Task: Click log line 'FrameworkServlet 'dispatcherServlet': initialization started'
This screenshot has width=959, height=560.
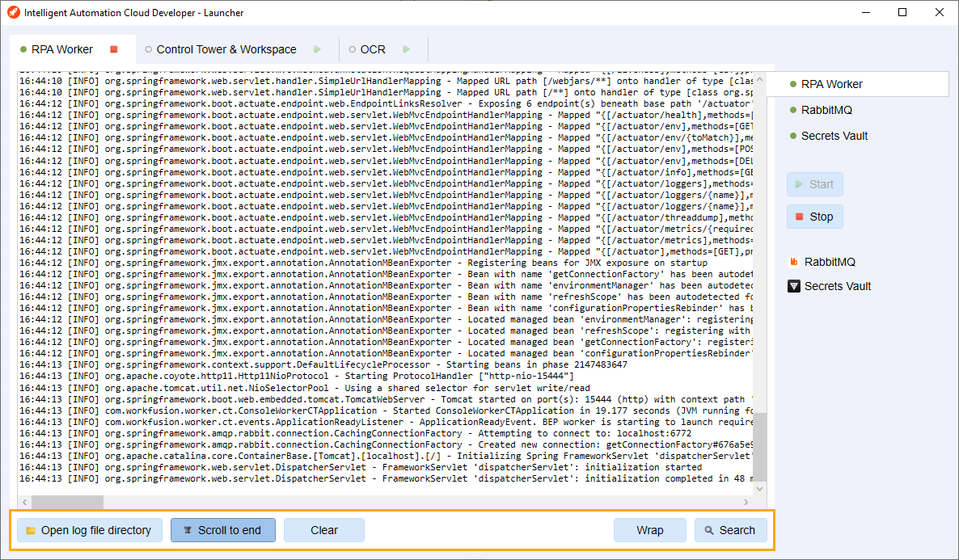Action: point(361,468)
